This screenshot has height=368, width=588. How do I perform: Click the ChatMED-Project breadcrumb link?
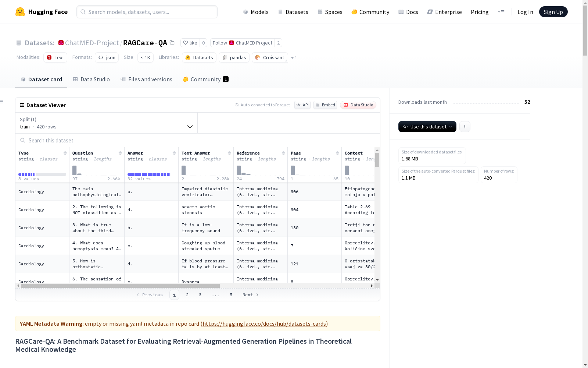click(92, 43)
